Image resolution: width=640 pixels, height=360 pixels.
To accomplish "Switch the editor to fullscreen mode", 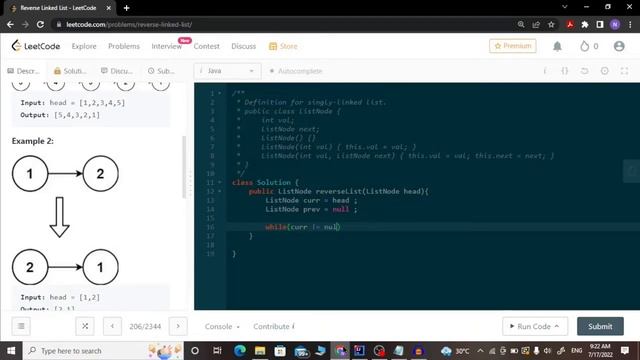I will tap(624, 71).
